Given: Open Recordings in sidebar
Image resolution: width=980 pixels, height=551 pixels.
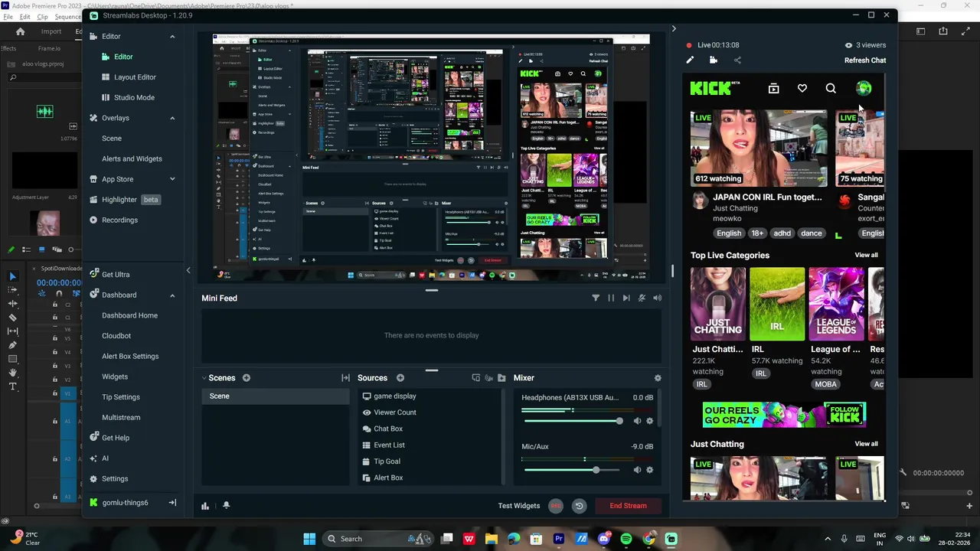Looking at the screenshot, I should click(119, 220).
